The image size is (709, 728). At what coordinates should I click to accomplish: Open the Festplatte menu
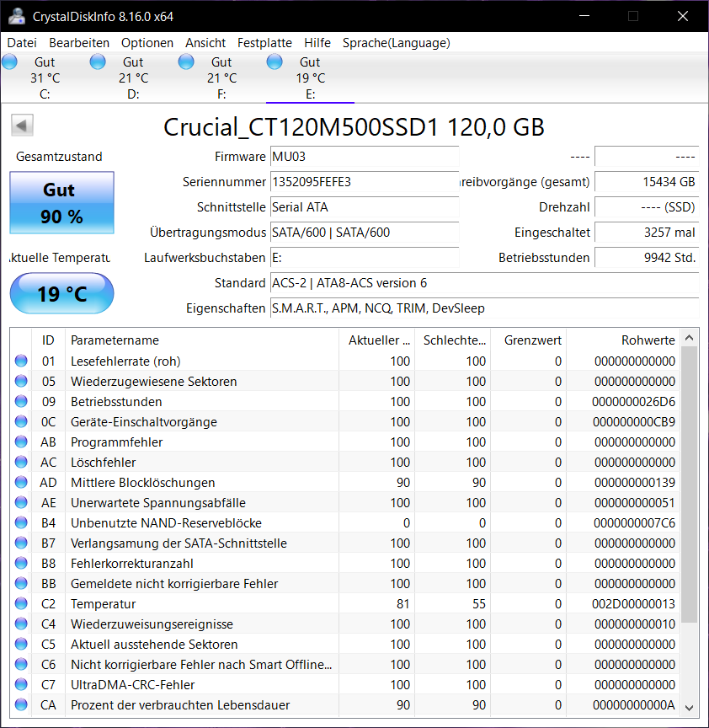(264, 43)
